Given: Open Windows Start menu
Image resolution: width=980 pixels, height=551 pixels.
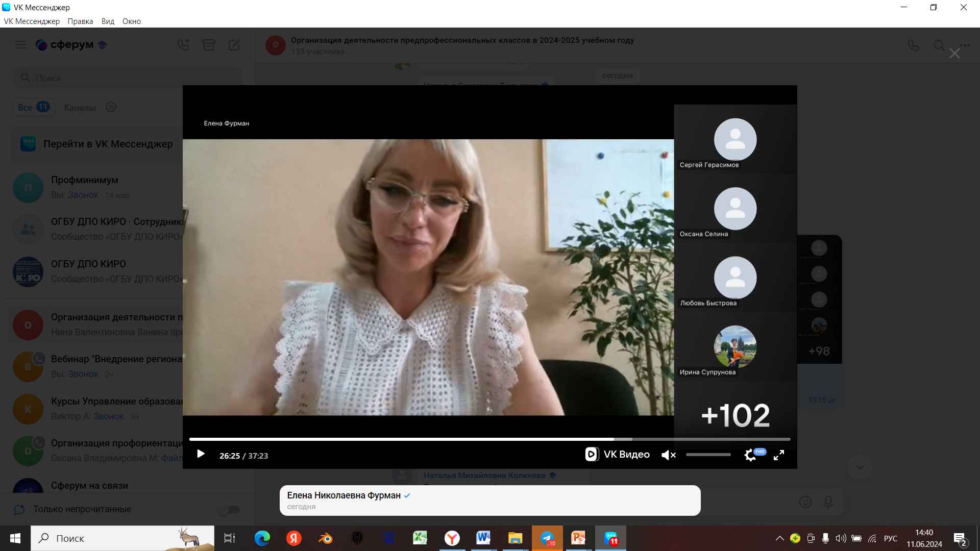Looking at the screenshot, I should point(15,538).
